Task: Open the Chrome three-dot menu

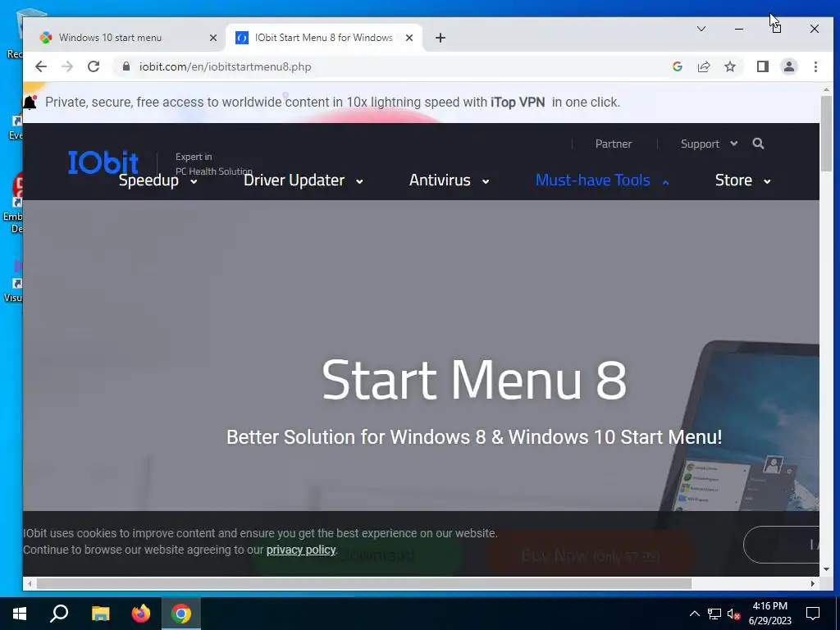Action: click(815, 66)
